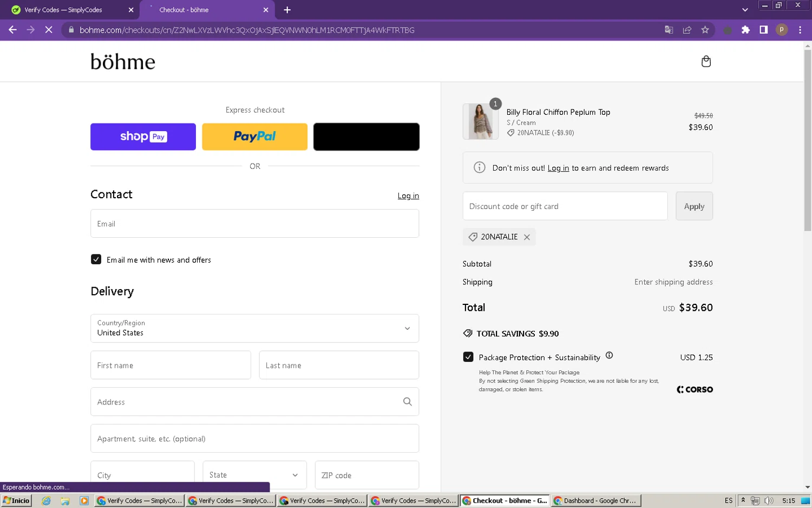Click the translate page icon
Screen dimensions: 812x508
669,30
